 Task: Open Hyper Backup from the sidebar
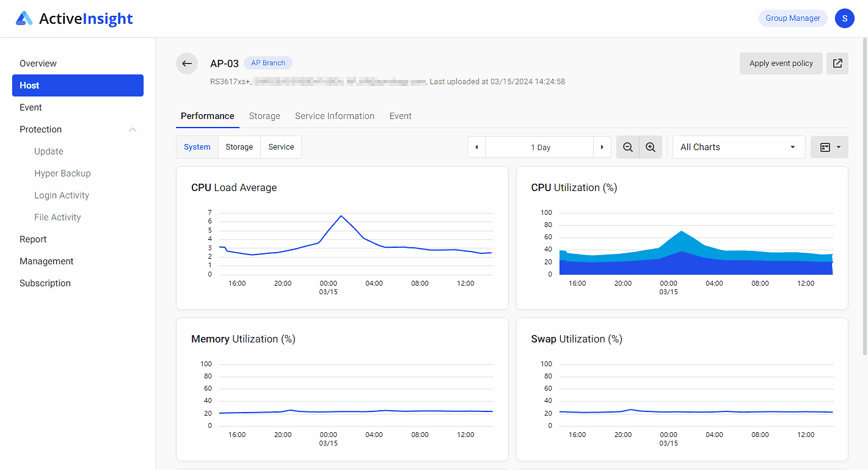point(62,173)
